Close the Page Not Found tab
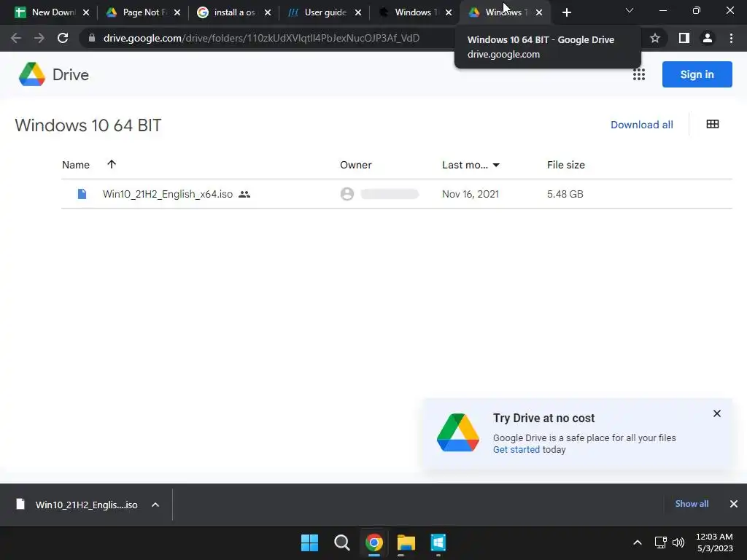 coord(177,12)
